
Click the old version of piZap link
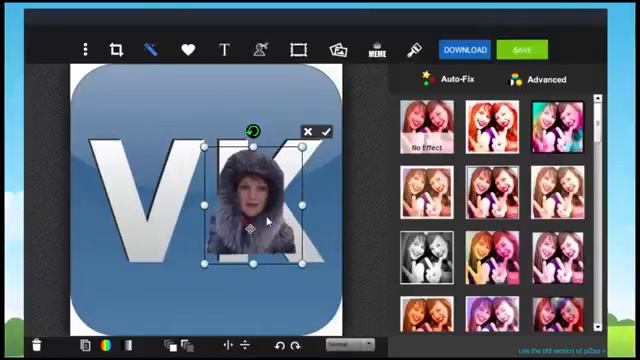562,351
